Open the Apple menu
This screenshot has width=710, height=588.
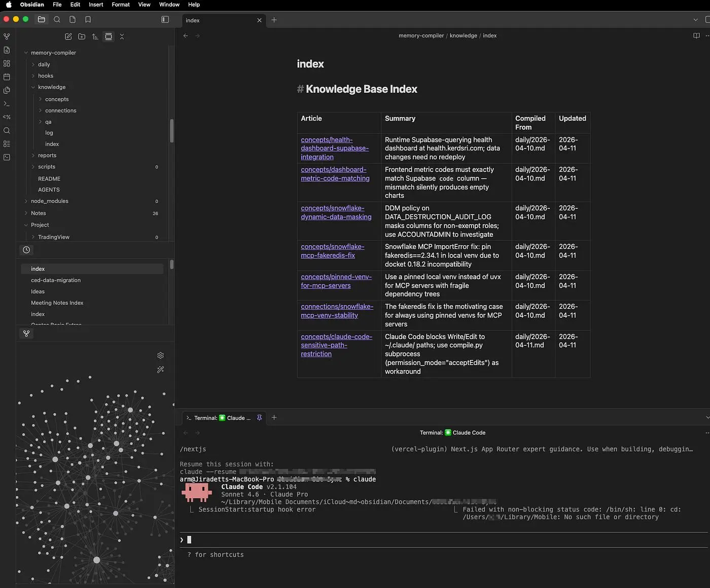9,5
